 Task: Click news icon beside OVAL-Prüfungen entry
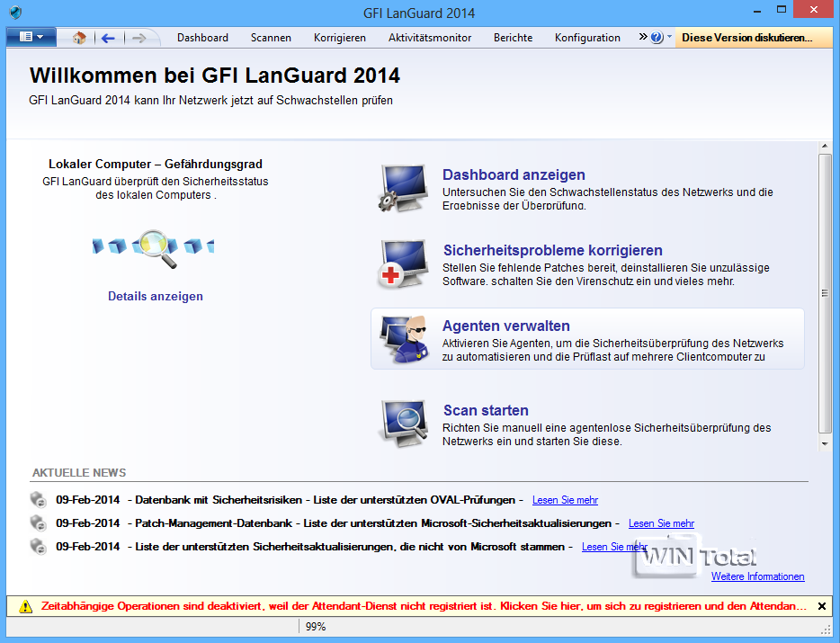coord(38,499)
